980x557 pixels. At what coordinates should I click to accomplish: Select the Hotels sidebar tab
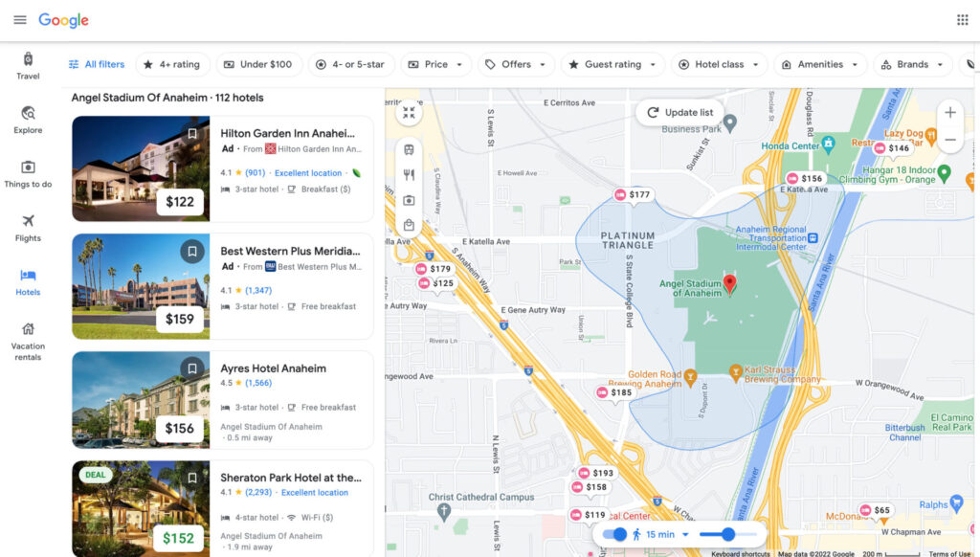click(x=28, y=282)
